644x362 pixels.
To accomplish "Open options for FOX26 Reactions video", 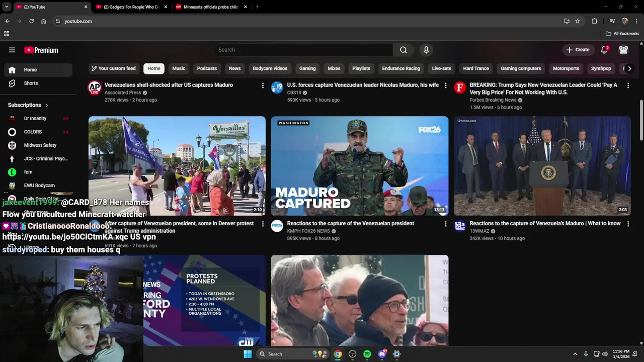I will [x=445, y=224].
